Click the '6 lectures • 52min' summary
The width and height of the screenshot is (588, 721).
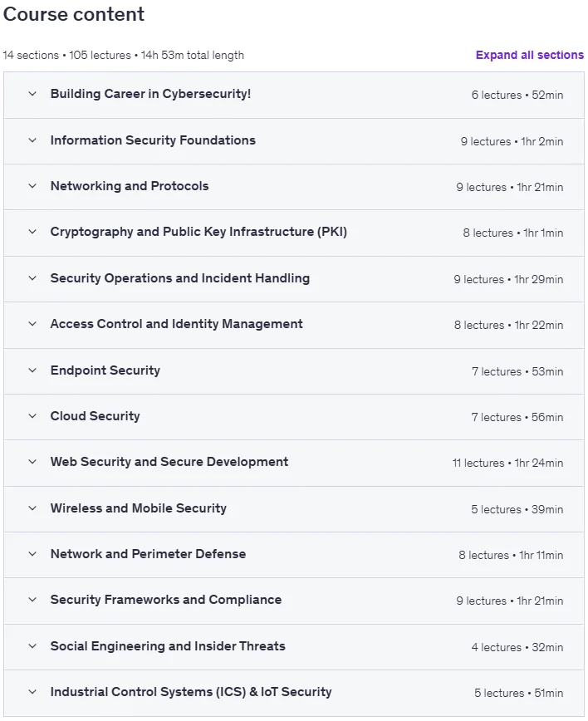(x=517, y=96)
